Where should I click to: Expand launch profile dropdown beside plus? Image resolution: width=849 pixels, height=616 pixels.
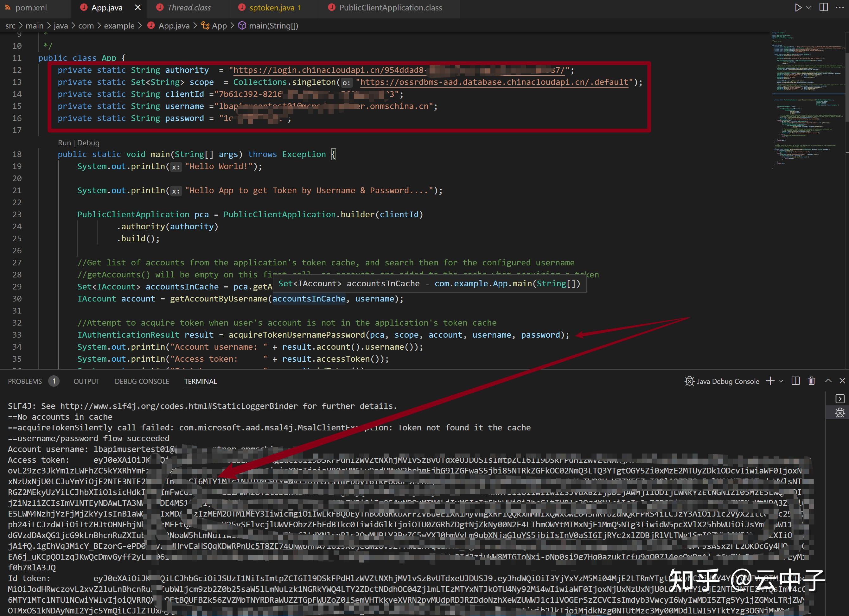click(781, 381)
